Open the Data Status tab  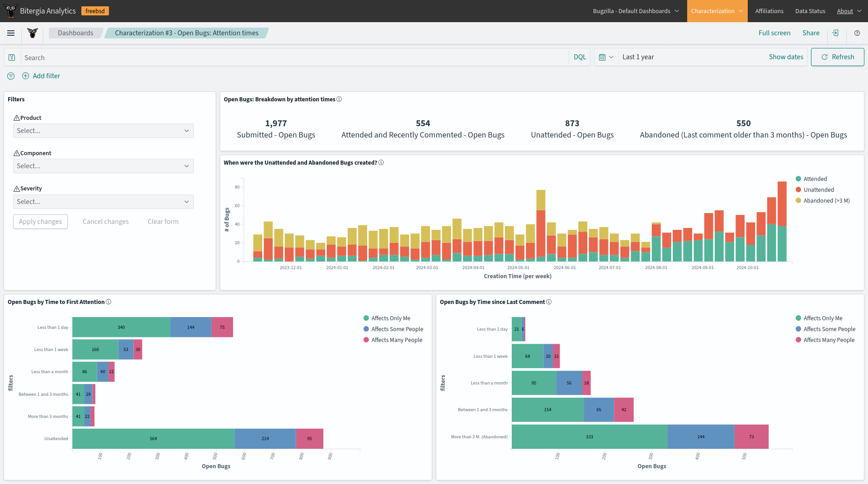(810, 11)
